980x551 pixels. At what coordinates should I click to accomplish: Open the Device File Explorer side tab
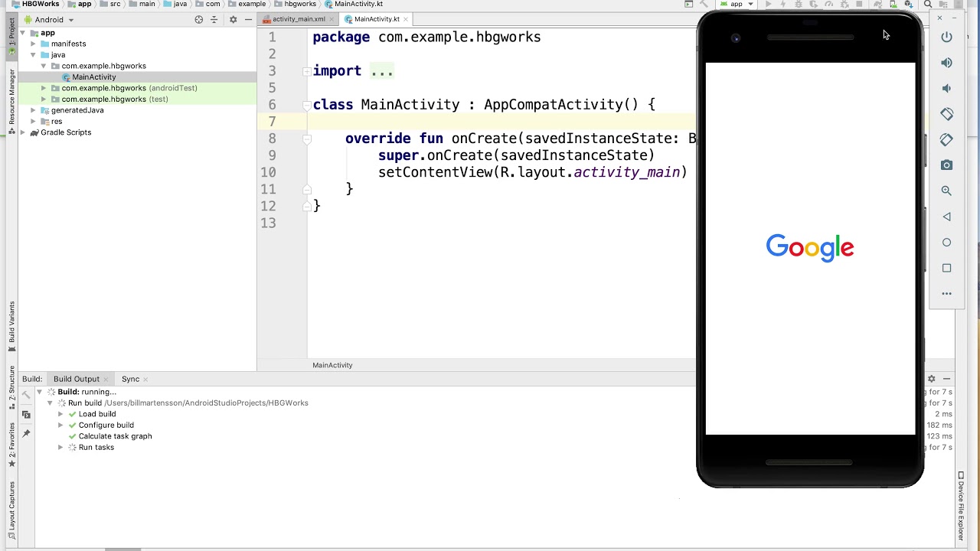click(x=961, y=506)
